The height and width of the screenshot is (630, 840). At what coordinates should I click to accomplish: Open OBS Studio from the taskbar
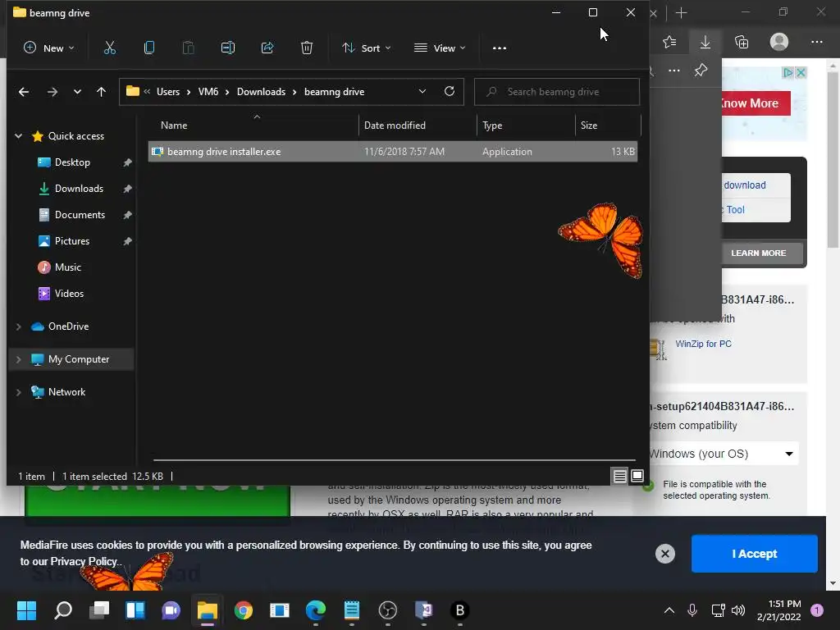(x=388, y=610)
